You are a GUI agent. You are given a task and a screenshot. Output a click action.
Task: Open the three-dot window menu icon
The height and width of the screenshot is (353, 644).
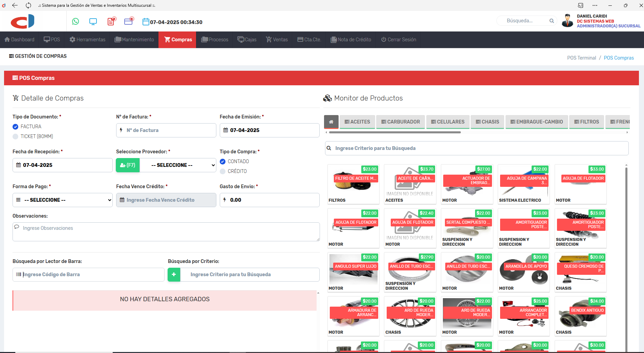pyautogui.click(x=595, y=5)
